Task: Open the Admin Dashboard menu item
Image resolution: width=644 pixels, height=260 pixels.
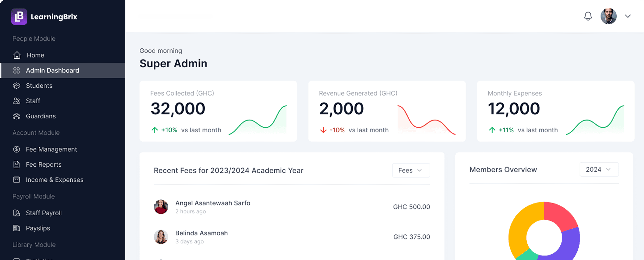Action: 52,70
